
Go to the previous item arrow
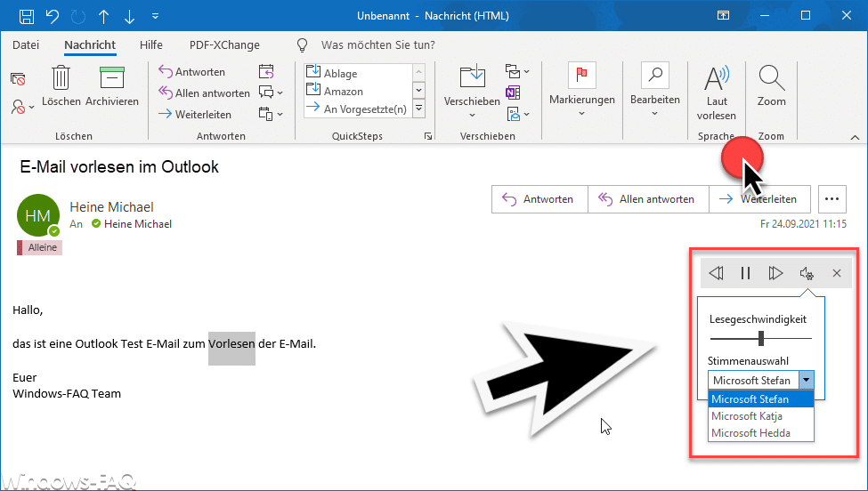point(103,17)
